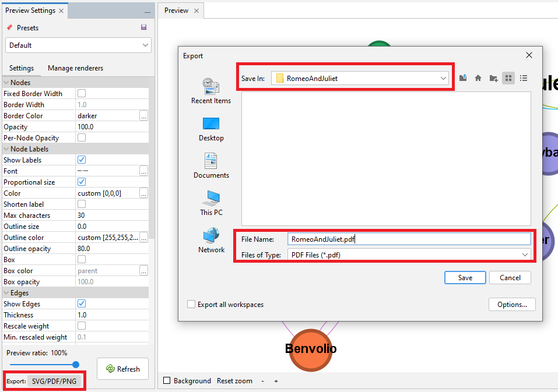558x392 pixels.
Task: Toggle the Background checkbox
Action: tap(167, 380)
